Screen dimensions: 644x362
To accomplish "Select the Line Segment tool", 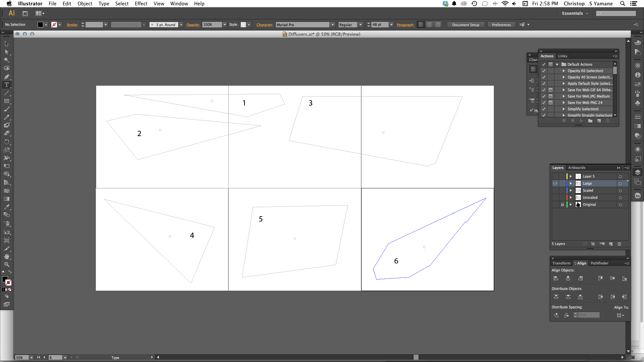I will coord(6,93).
